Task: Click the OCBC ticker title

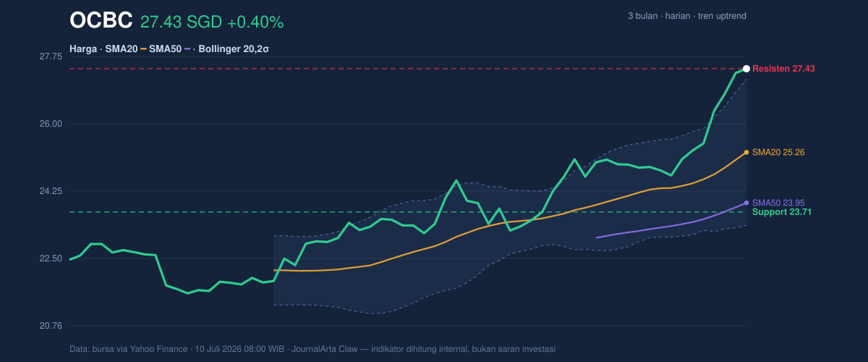Action: click(101, 21)
